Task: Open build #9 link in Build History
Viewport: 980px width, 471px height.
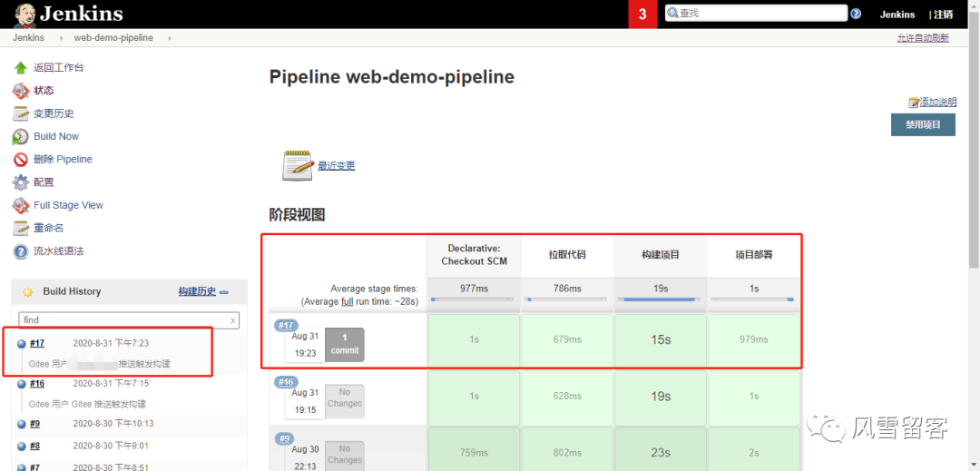Action: pyautogui.click(x=34, y=424)
